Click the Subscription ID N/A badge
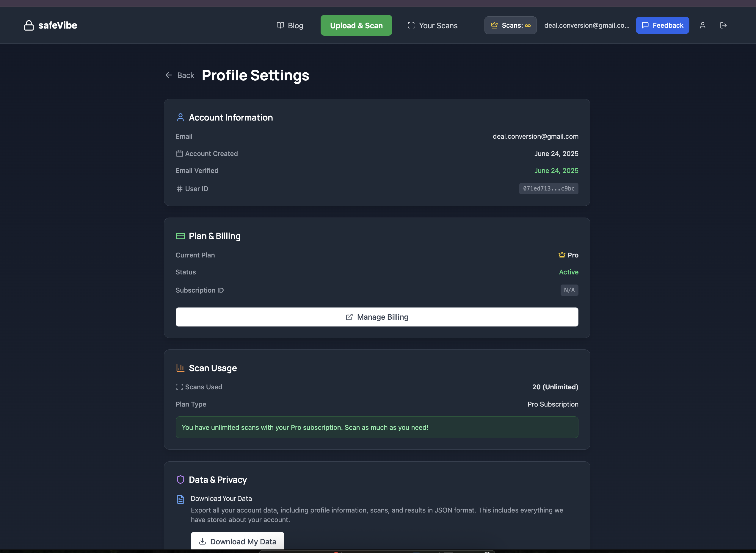 tap(569, 290)
